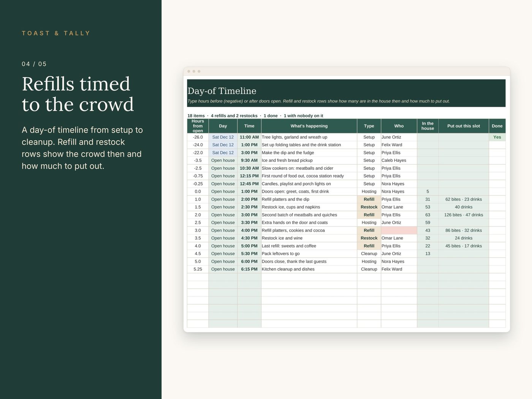This screenshot has height=399, width=532.
Task: Select 'Doors open: greet, coats, first drink'
Action: 309,192
